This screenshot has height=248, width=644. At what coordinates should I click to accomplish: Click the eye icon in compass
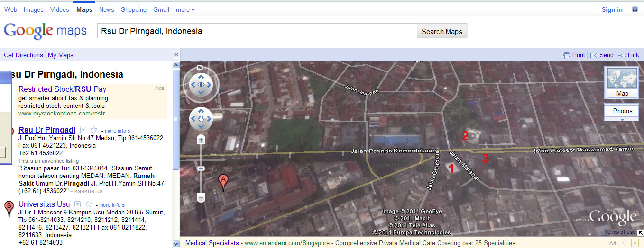pyautogui.click(x=201, y=85)
